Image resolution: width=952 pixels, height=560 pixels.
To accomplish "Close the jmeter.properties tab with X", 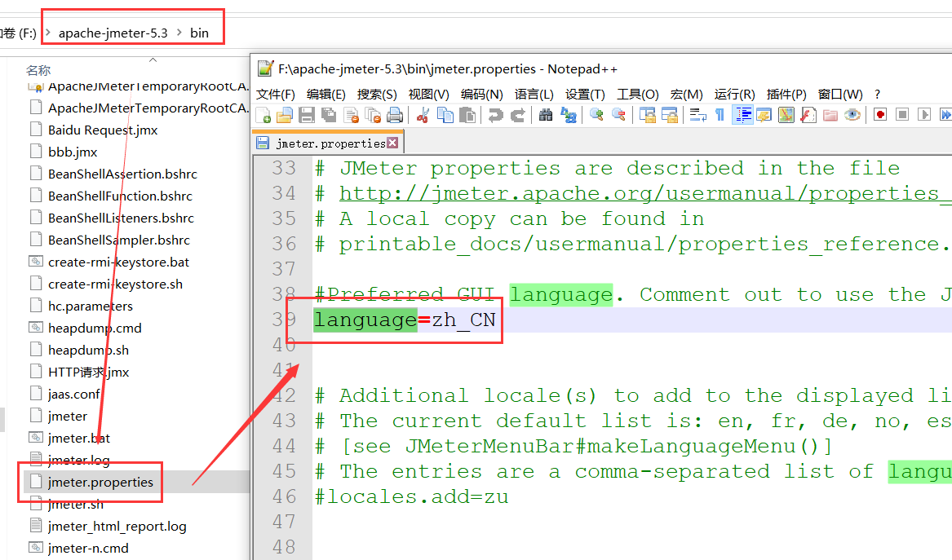I will click(x=393, y=143).
